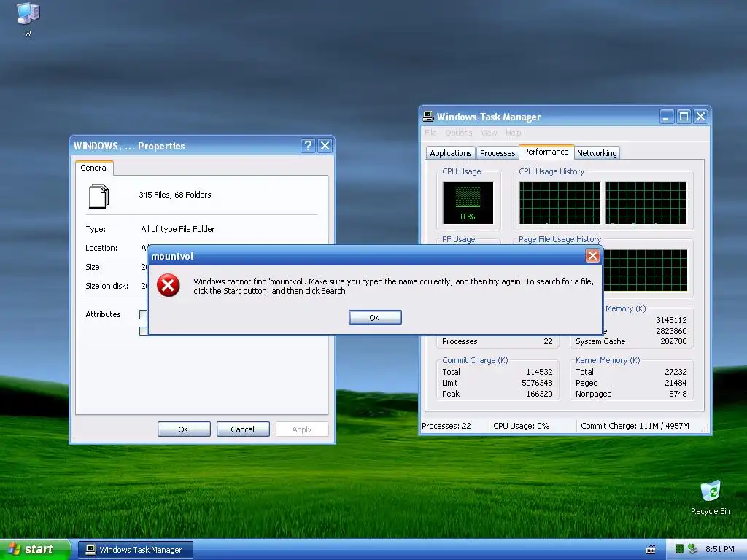747x560 pixels.
Task: Click the mountvol error message text
Action: click(x=393, y=286)
